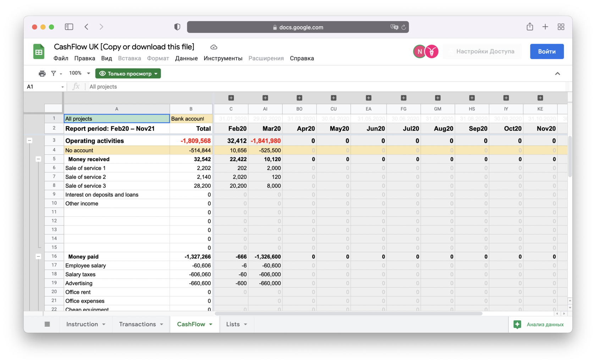Select the row 3 header number
This screenshot has height=364, width=596.
click(54, 140)
